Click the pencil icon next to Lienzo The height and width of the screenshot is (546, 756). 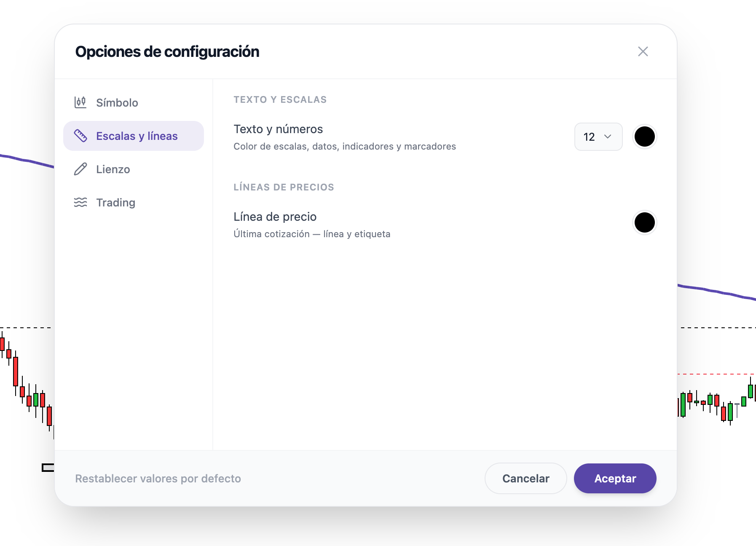80,169
